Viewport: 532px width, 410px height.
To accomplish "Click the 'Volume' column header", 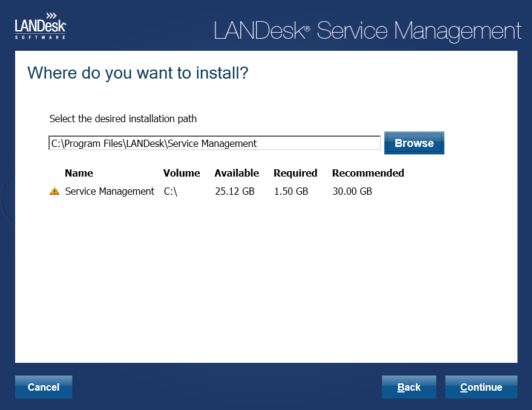I will click(182, 173).
